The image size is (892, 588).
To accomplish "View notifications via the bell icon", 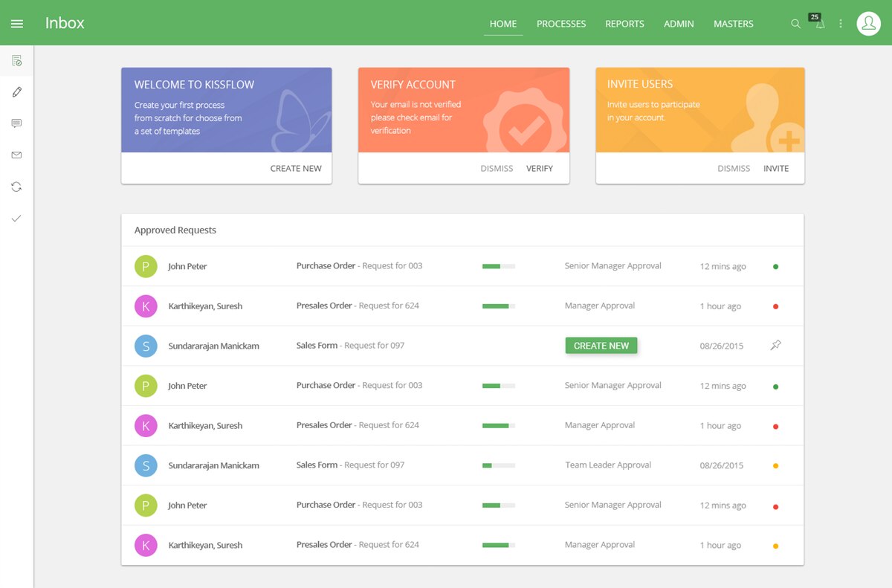I will click(820, 25).
